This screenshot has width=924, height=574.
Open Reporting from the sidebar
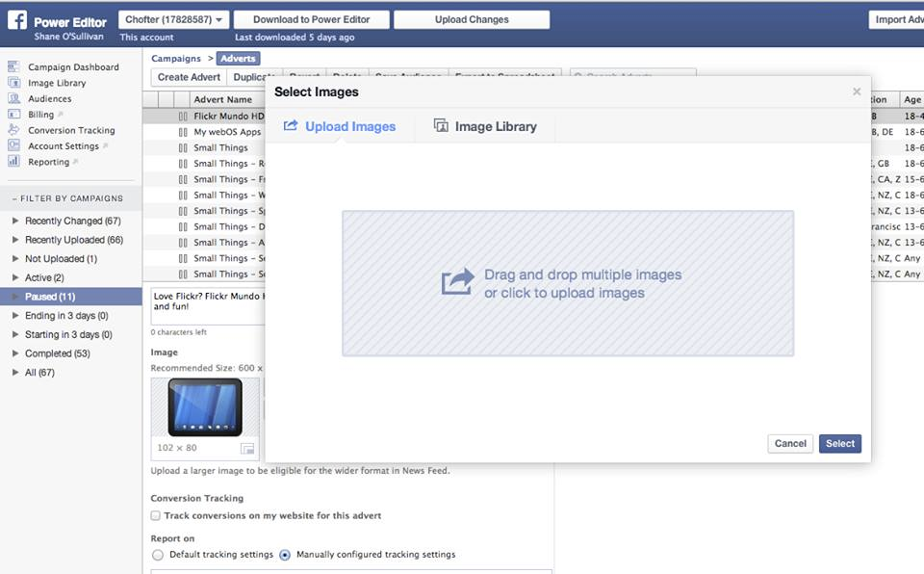coord(48,162)
